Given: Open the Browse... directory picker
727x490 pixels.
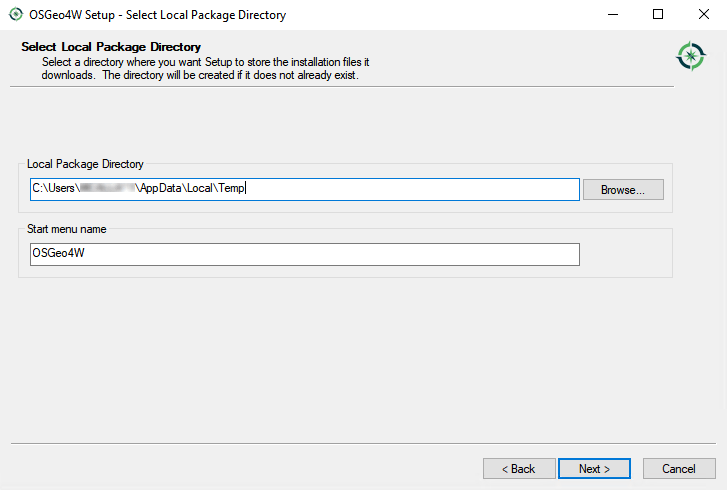Looking at the screenshot, I should (623, 189).
